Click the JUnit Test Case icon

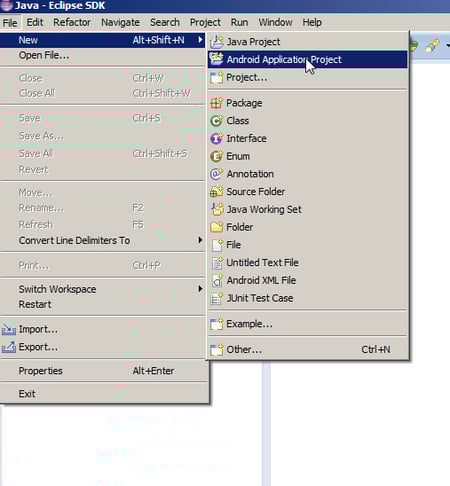click(217, 298)
